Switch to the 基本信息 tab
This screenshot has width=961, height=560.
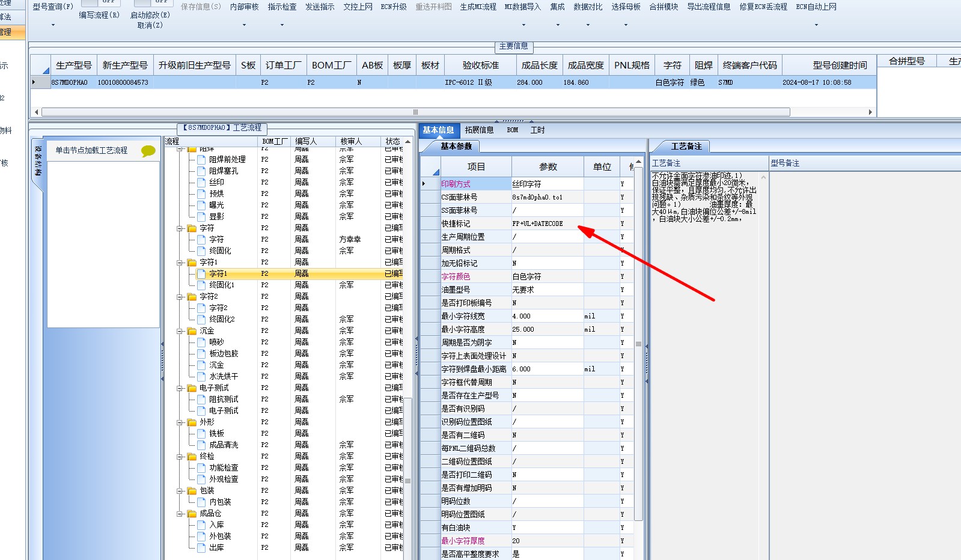pyautogui.click(x=438, y=130)
